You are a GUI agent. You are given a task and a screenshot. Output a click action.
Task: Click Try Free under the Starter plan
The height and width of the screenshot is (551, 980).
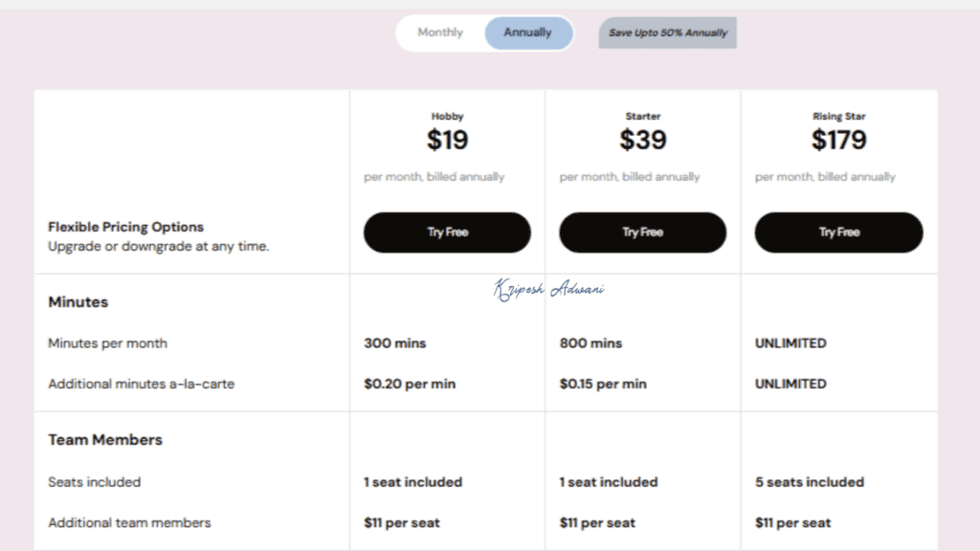pos(642,231)
